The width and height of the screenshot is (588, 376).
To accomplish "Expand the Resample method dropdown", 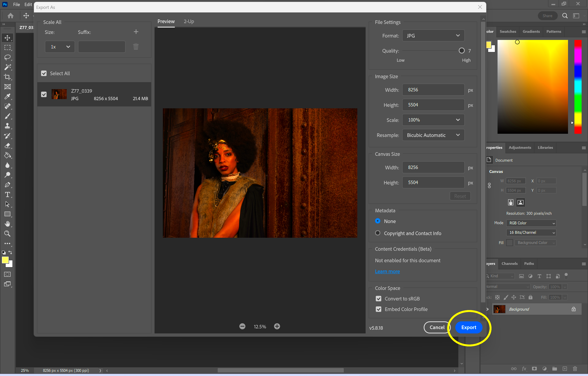I will 433,135.
